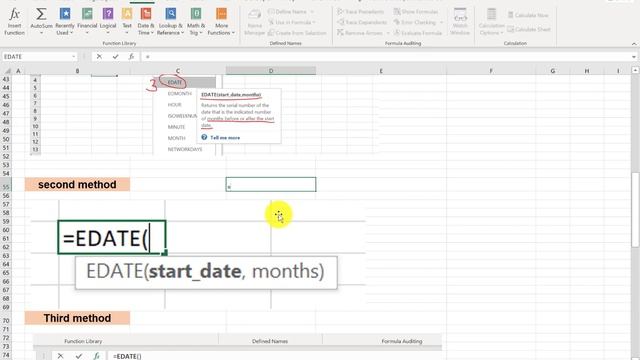
Task: Select column D header
Action: click(x=271, y=71)
